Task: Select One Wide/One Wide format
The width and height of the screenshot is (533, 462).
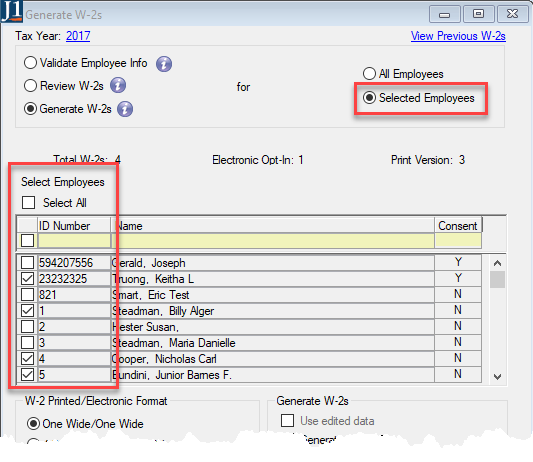Action: click(33, 424)
